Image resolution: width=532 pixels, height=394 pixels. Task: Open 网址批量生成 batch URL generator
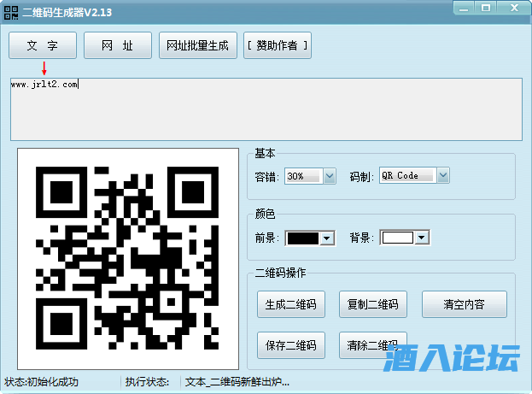point(198,45)
